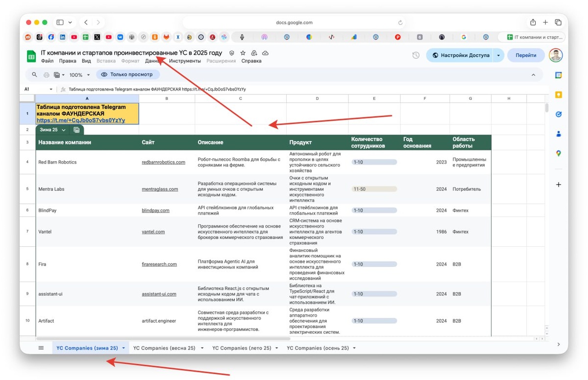The width and height of the screenshot is (588, 380).
Task: Click the Перейти button
Action: point(526,55)
